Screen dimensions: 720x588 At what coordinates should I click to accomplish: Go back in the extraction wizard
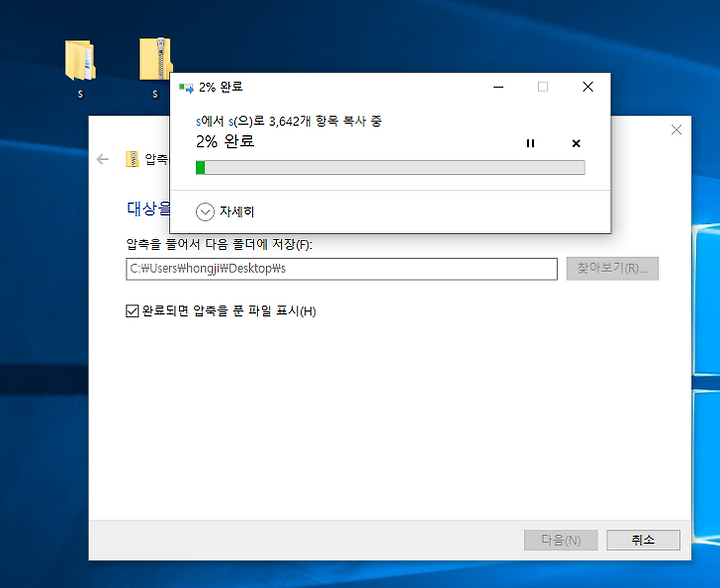102,159
